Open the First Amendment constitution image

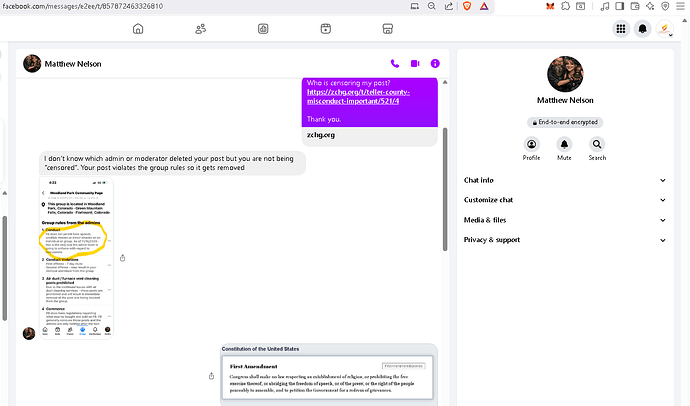pos(329,375)
